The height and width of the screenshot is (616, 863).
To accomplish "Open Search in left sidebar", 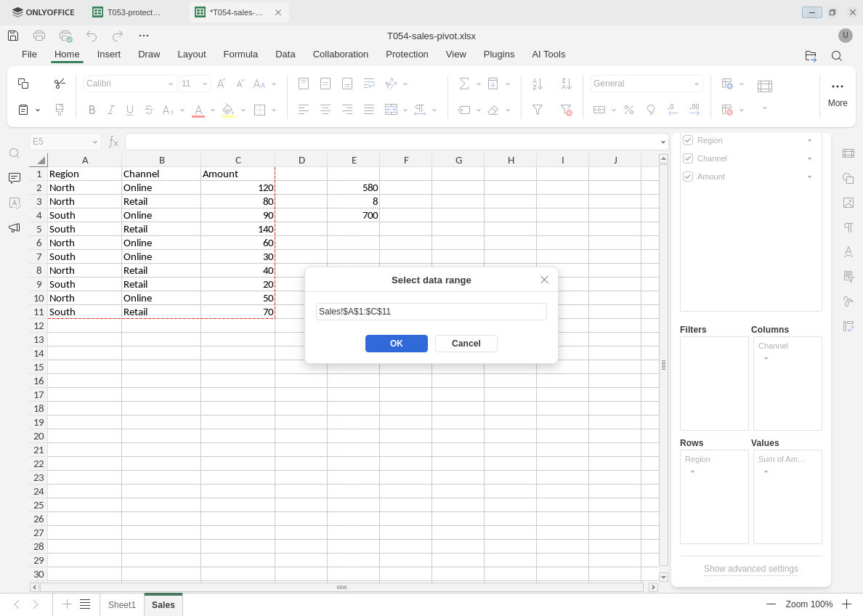I will point(15,153).
